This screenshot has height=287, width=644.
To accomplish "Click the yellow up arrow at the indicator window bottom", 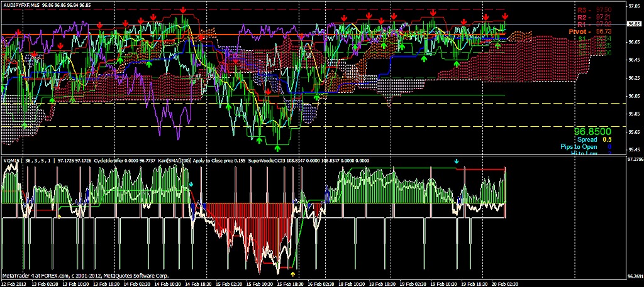I will coord(293,273).
